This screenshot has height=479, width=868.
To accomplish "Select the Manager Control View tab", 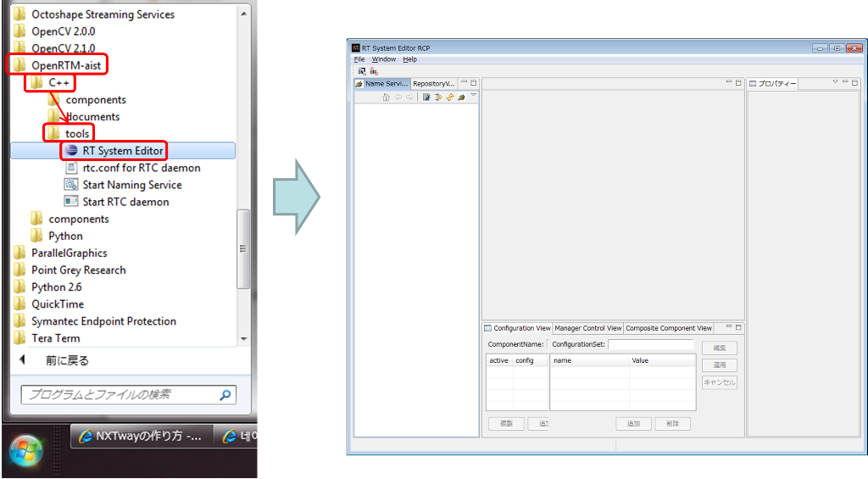I will click(588, 328).
